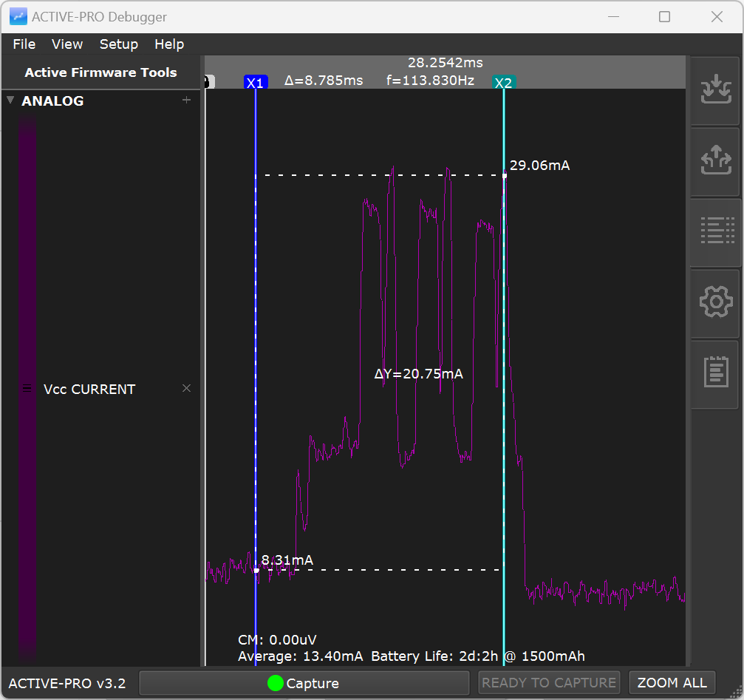Click the ACTIVE-PRO Debugger app icon
The height and width of the screenshot is (700, 744).
(x=18, y=16)
